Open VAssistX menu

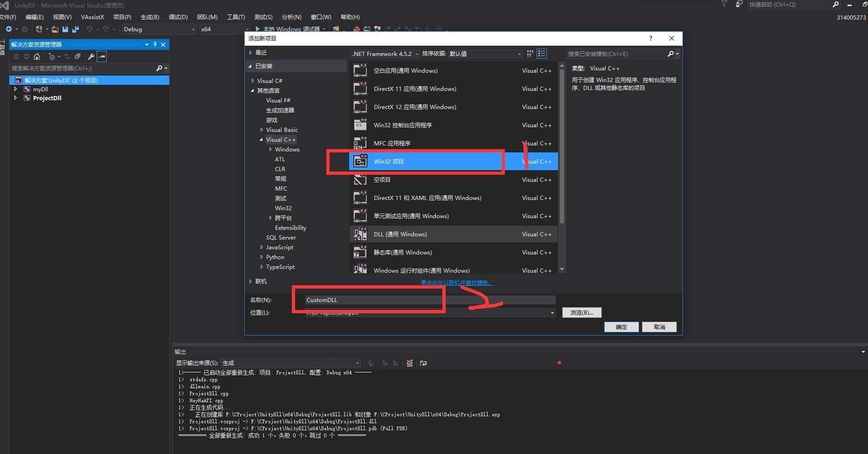92,17
